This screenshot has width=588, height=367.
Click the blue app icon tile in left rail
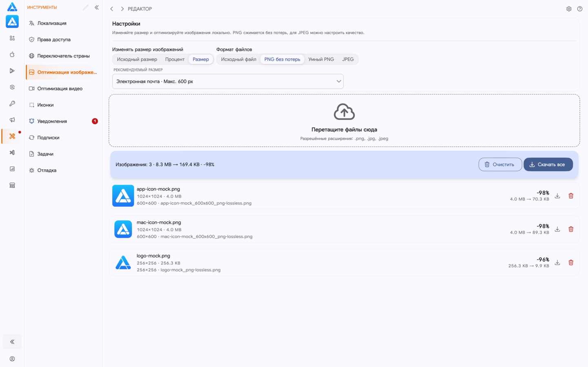point(12,21)
